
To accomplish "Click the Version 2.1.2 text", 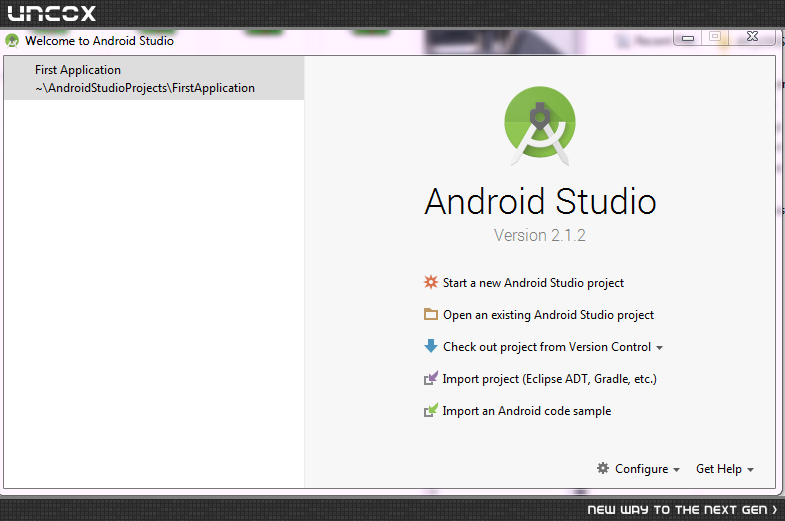I will 540,235.
